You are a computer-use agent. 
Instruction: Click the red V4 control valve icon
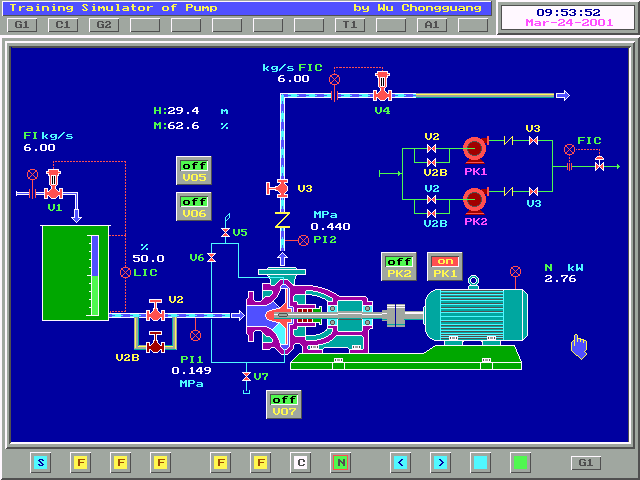coord(381,94)
